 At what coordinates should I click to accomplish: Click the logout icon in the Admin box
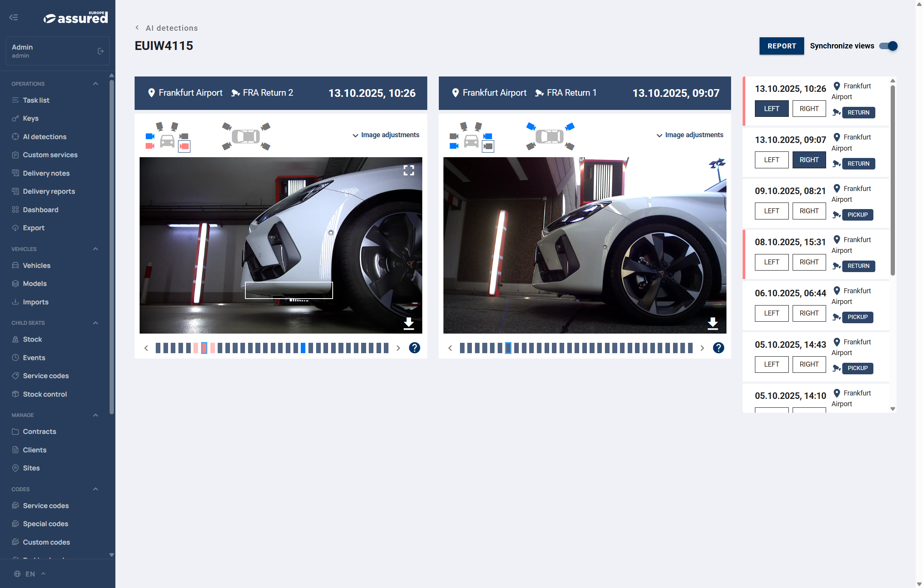(x=100, y=50)
